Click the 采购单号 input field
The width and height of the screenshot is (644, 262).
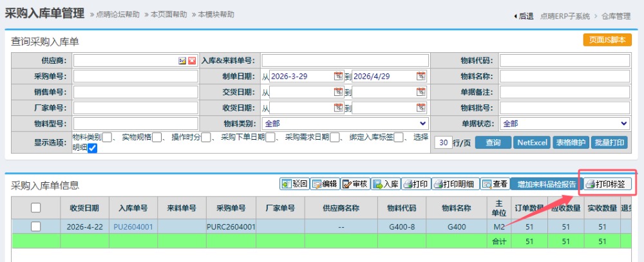coord(136,76)
